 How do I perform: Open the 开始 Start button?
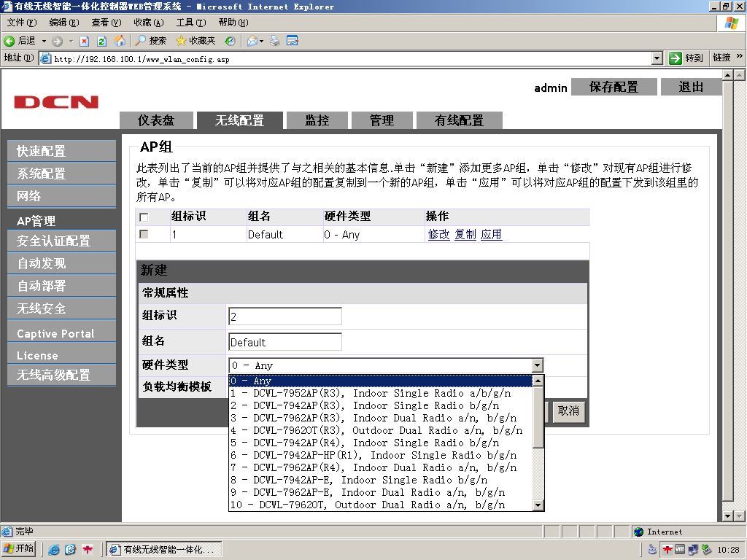pos(18,549)
